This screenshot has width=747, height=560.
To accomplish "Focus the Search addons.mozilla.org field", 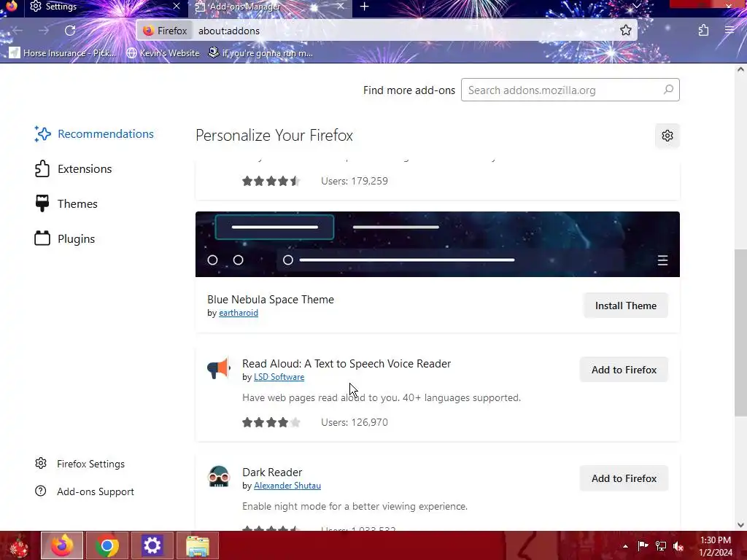I will pyautogui.click(x=570, y=90).
